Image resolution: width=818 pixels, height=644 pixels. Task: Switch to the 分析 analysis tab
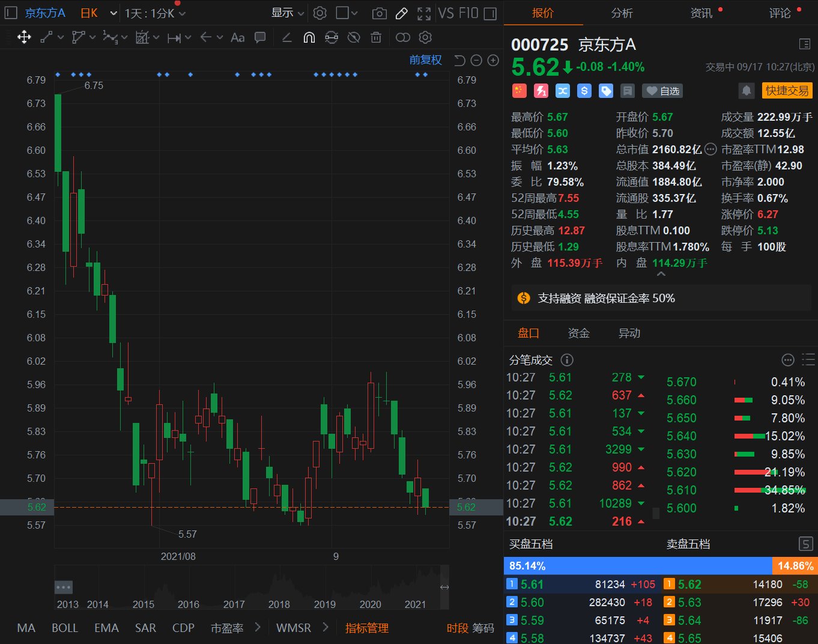(622, 13)
